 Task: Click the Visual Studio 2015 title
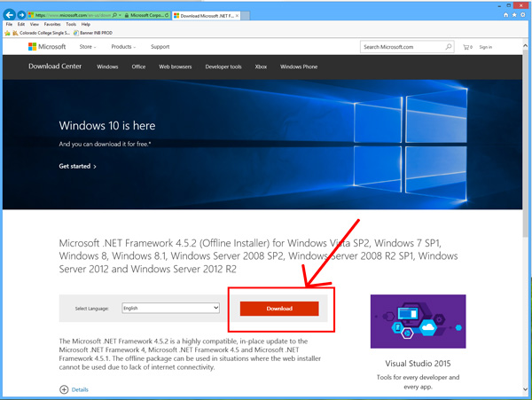click(x=418, y=364)
